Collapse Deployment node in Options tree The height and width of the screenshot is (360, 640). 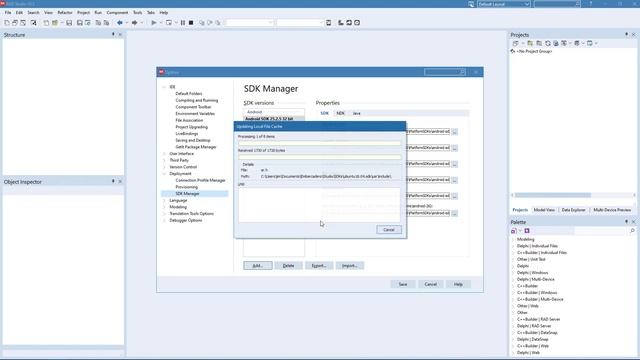tap(164, 174)
